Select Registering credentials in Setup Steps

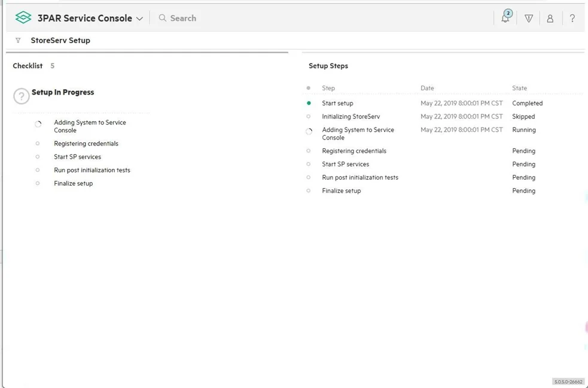tap(354, 150)
